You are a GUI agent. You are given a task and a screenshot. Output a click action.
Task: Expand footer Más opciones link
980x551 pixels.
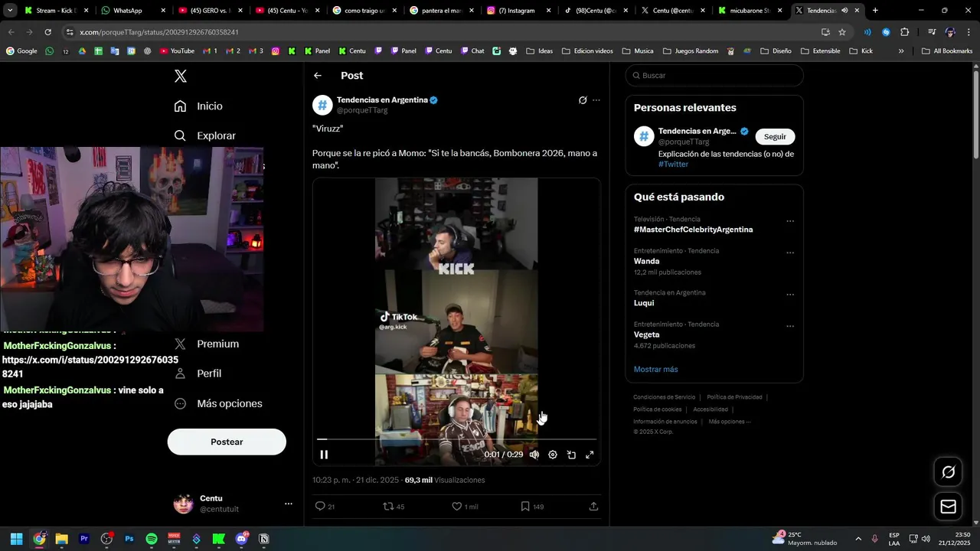coord(729,422)
